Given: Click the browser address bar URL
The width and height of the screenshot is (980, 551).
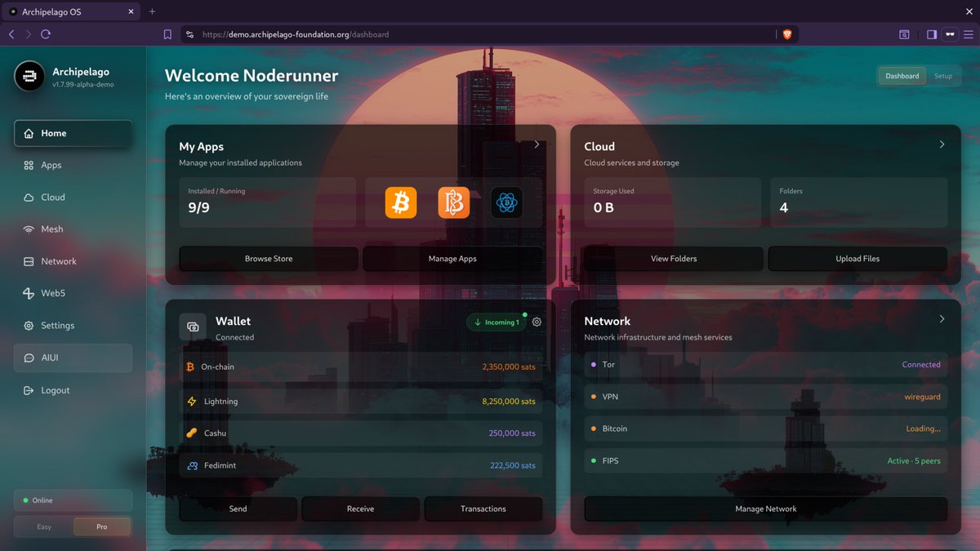Looking at the screenshot, I should (296, 34).
